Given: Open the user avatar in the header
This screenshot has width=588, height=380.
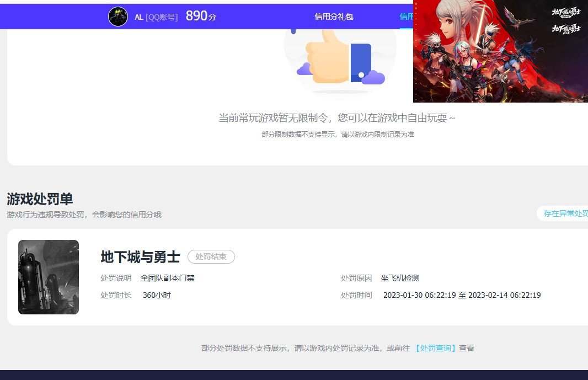Looking at the screenshot, I should [x=117, y=17].
